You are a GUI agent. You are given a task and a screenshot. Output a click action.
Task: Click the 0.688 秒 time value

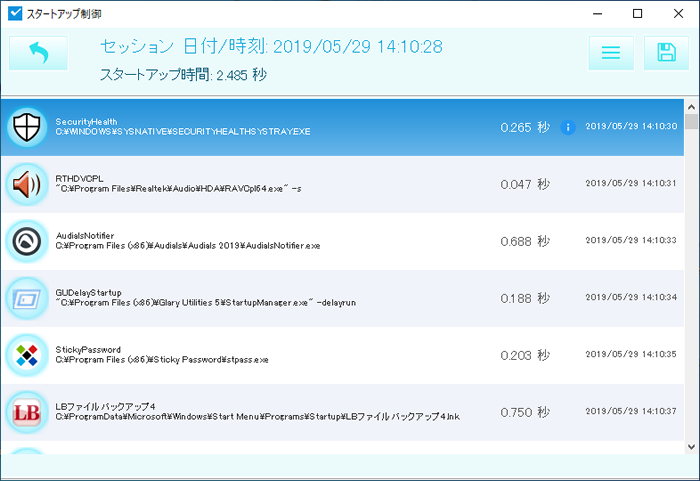point(525,242)
